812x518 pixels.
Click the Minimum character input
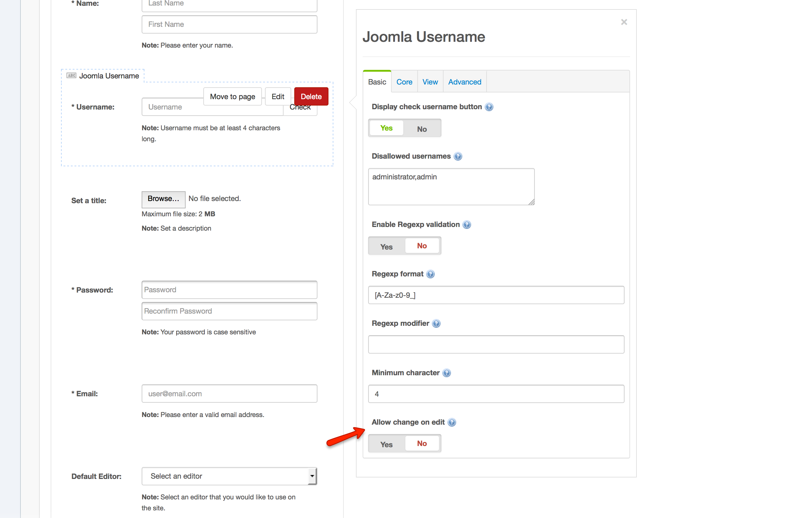(496, 394)
